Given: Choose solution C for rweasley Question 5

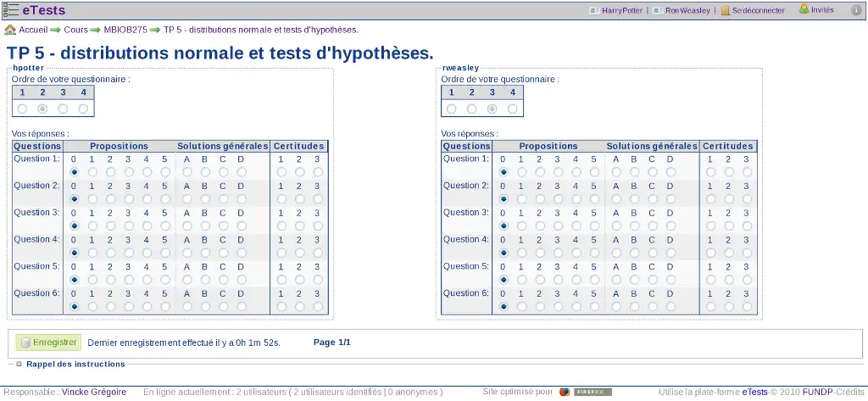Looking at the screenshot, I should tap(653, 280).
